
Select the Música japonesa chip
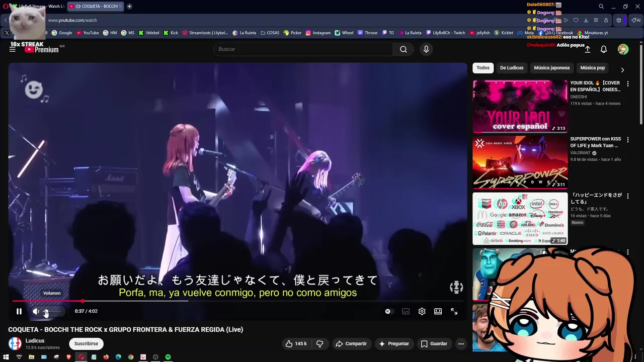pos(551,68)
